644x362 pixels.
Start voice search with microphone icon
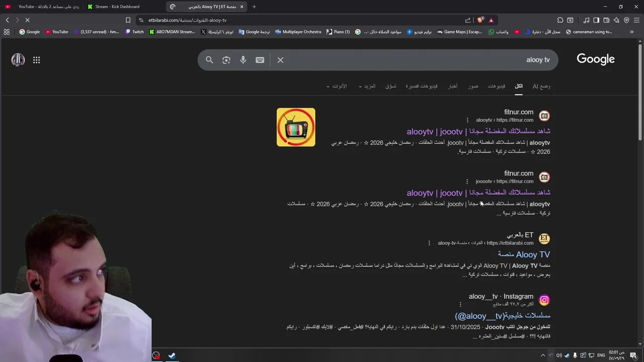point(243,60)
